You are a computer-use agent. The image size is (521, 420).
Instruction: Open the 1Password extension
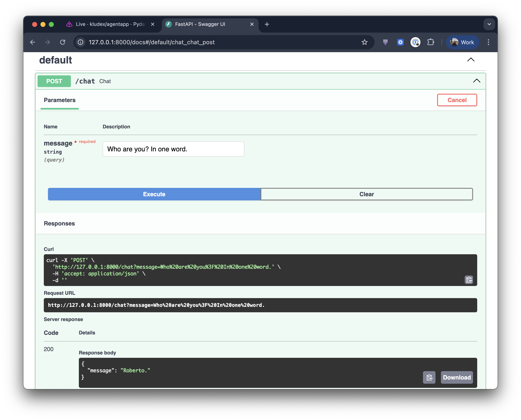click(415, 42)
